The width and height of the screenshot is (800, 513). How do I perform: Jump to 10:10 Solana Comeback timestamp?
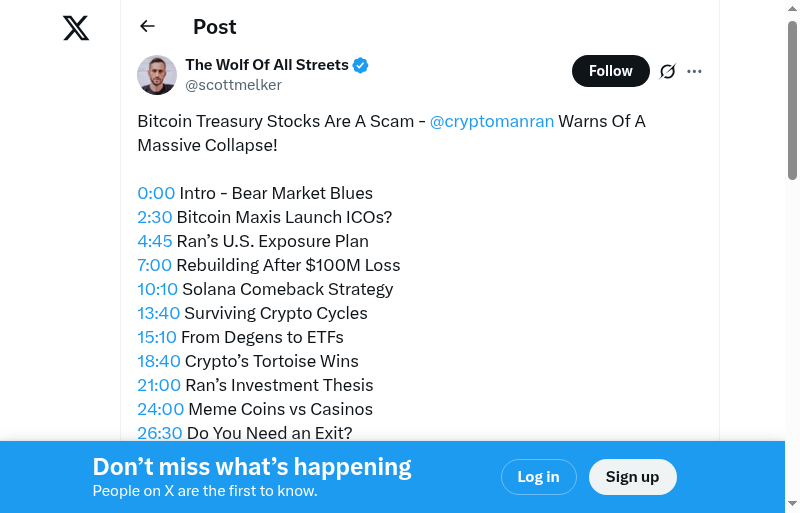click(158, 289)
